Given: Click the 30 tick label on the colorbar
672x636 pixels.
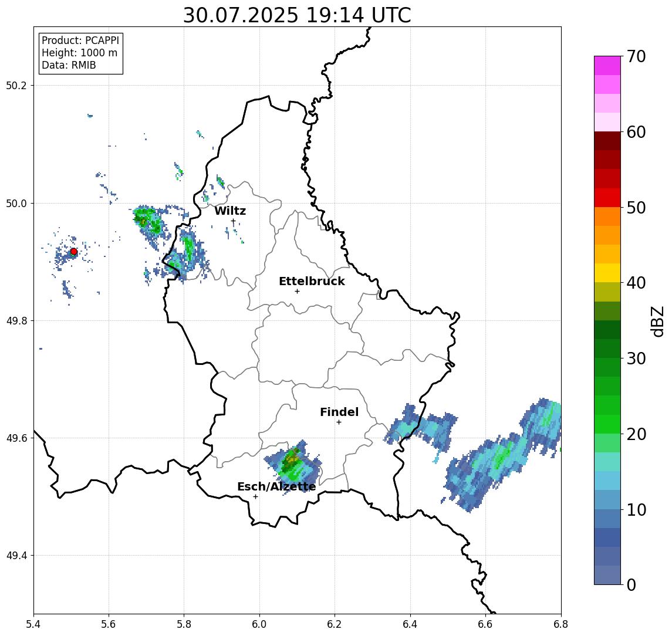Looking at the screenshot, I should 636,358.
